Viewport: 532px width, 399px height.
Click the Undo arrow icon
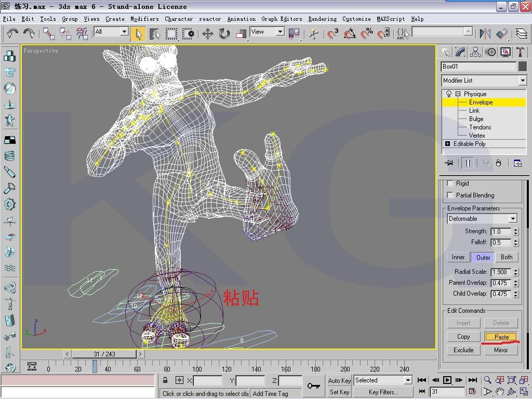[x=12, y=33]
